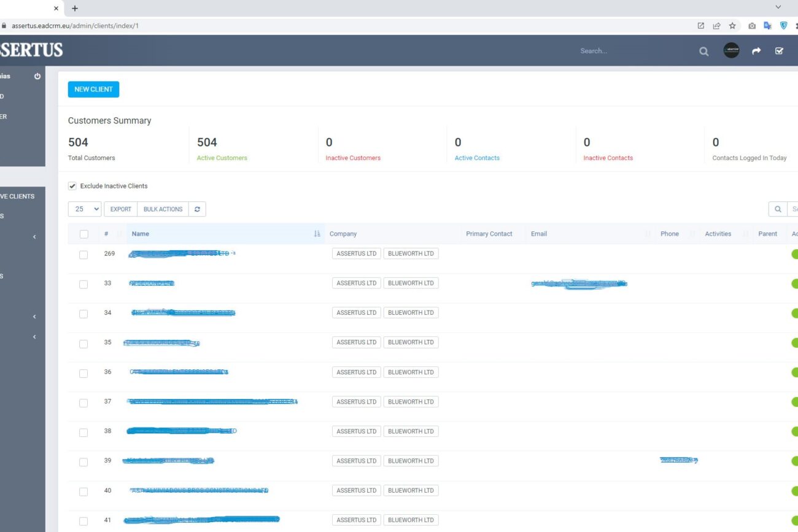Sort the table by the Company column
The height and width of the screenshot is (532, 798).
click(343, 234)
